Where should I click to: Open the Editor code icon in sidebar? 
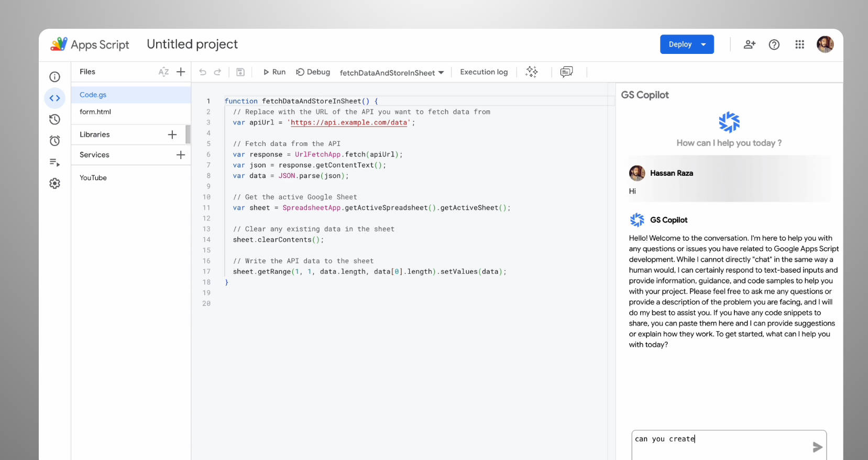pyautogui.click(x=54, y=98)
